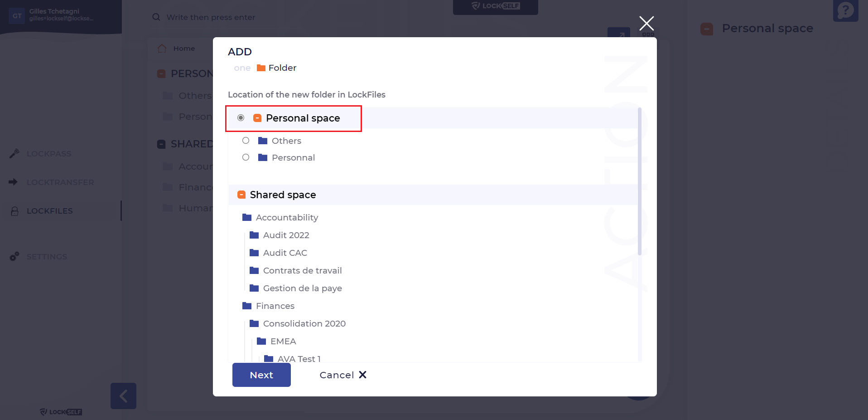
Task: Click the Contrats de travail folder icon
Action: tap(254, 270)
